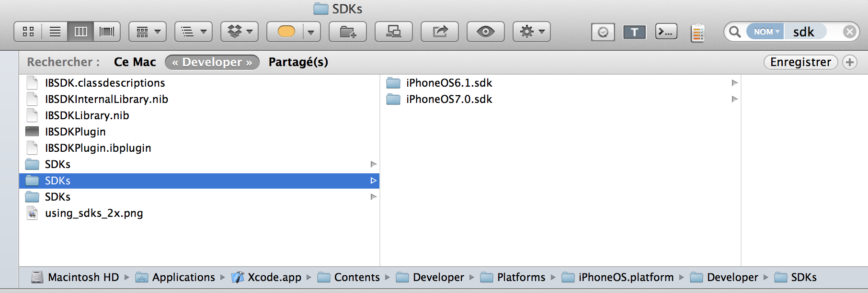Create a new folder with toolbar icon
868x293 pixels.
(x=348, y=32)
